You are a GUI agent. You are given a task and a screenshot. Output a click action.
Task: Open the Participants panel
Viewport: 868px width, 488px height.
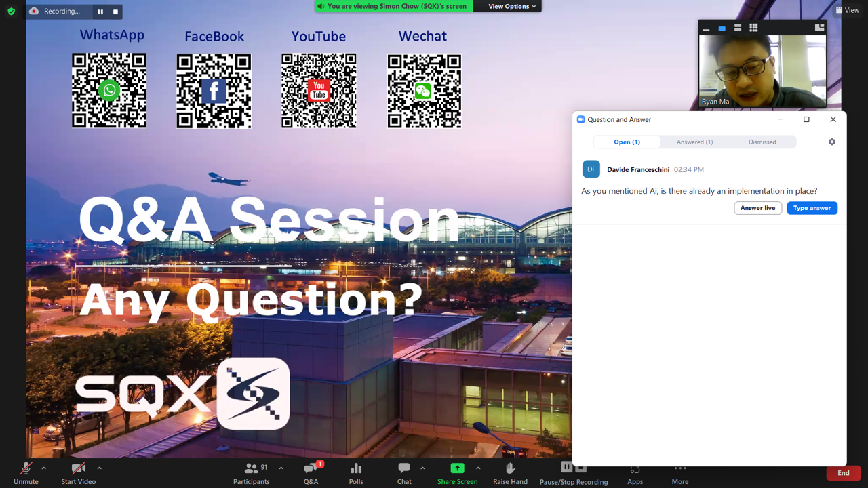(x=252, y=472)
